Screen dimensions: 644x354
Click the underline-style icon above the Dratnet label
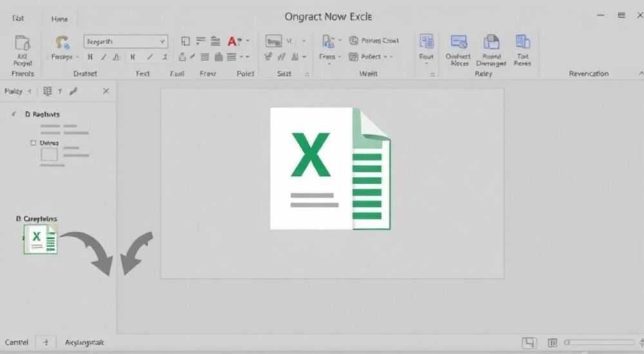pos(117,57)
